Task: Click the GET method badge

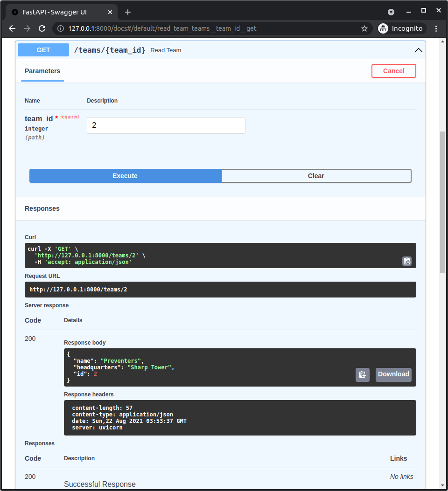Action: (43, 50)
